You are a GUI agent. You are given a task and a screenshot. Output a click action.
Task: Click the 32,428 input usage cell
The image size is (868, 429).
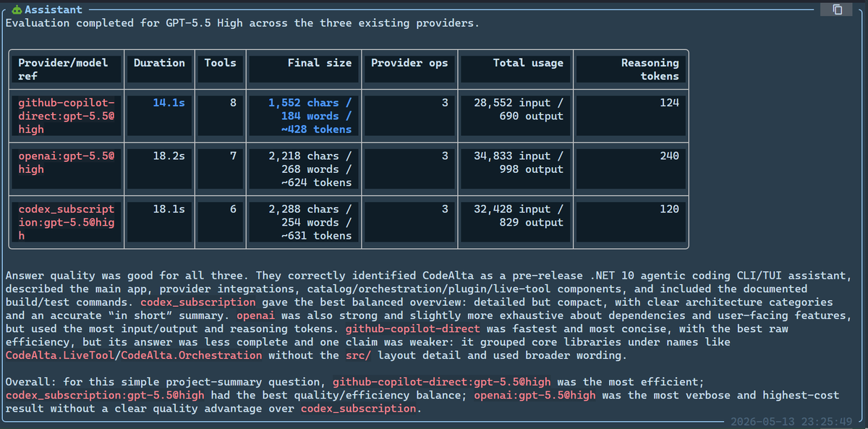pos(514,222)
